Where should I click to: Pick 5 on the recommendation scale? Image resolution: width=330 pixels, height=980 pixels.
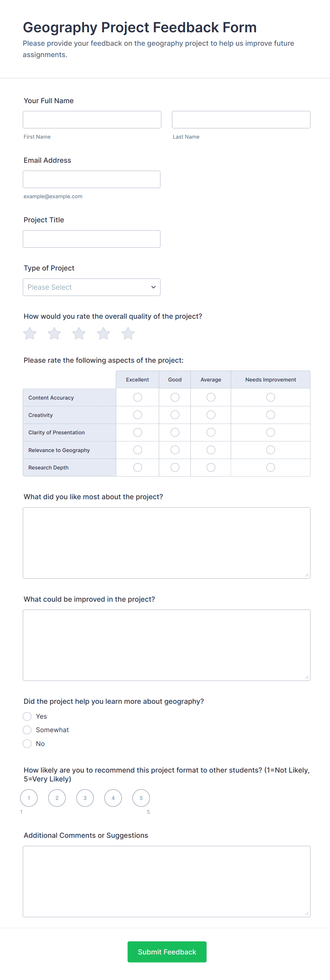pyautogui.click(x=141, y=798)
